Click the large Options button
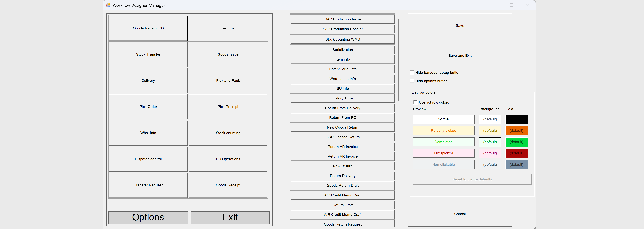The height and width of the screenshot is (229, 644). pos(148,218)
